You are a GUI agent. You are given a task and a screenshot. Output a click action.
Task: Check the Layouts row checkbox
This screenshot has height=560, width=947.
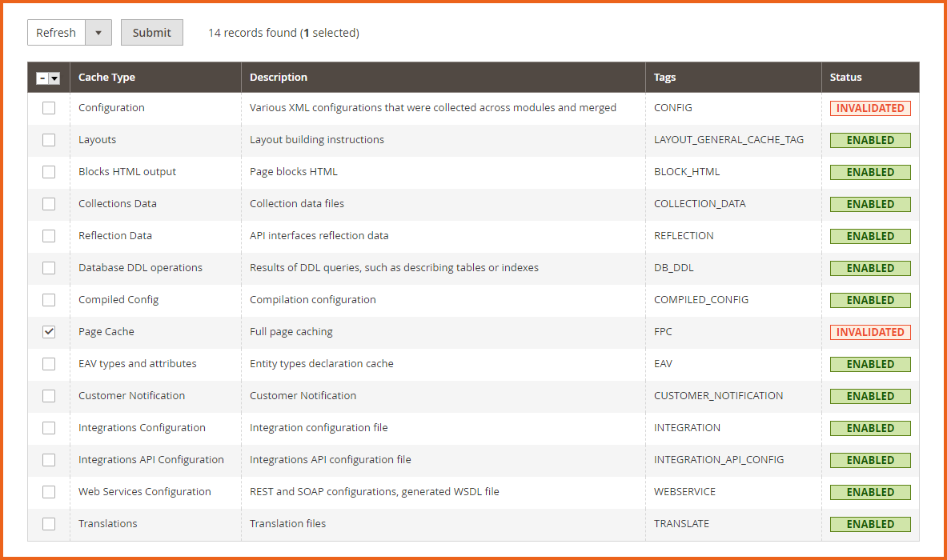click(49, 139)
